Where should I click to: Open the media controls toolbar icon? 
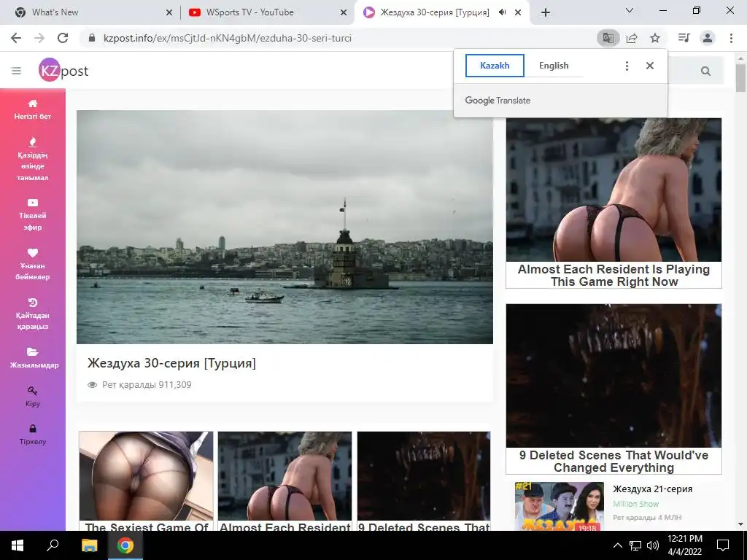pyautogui.click(x=684, y=38)
